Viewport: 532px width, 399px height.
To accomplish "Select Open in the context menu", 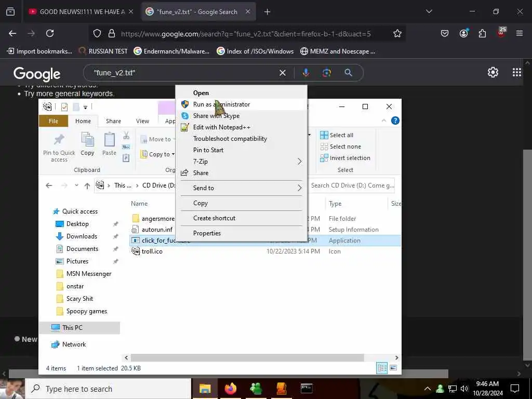I will pos(241,93).
